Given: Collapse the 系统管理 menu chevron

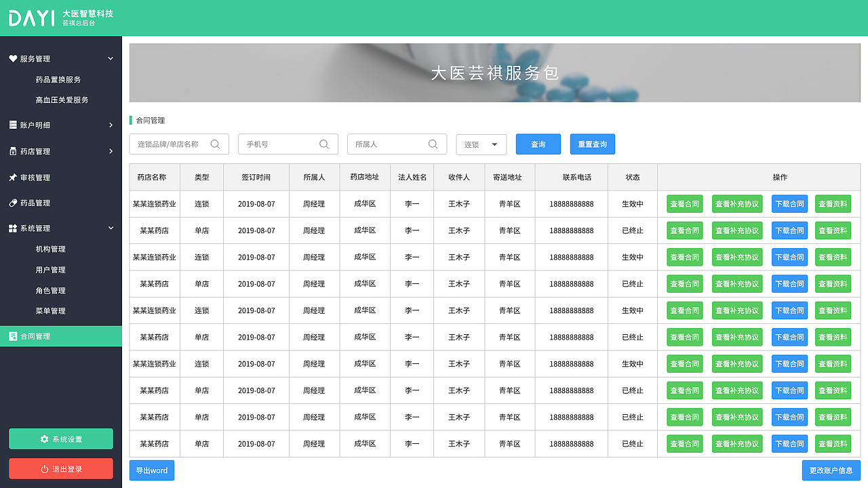Looking at the screenshot, I should [111, 228].
